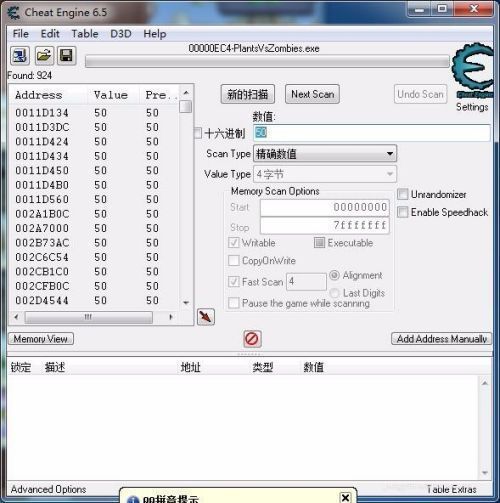Toggle the Executable checkbox
The image size is (500, 503).
pyautogui.click(x=319, y=243)
